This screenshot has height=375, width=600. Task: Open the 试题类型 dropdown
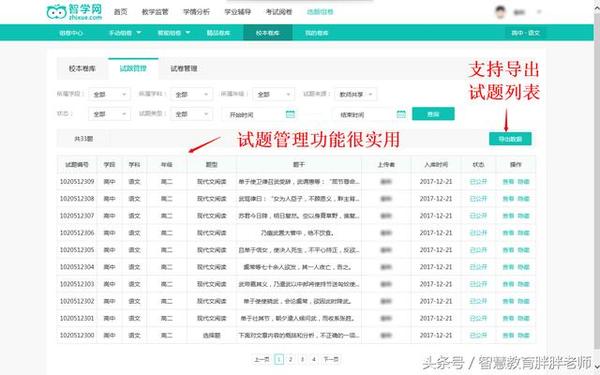point(191,114)
